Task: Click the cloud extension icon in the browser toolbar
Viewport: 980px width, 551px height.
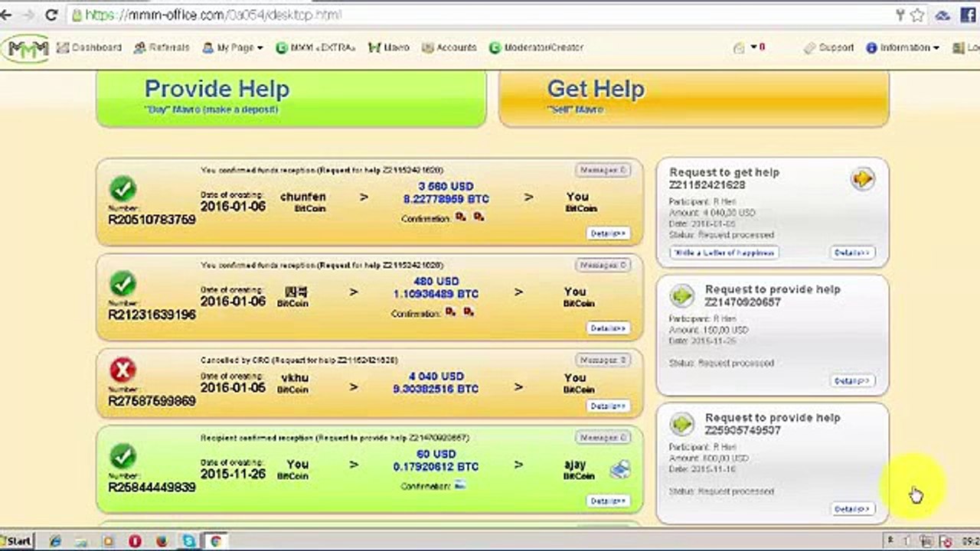Action: (943, 15)
